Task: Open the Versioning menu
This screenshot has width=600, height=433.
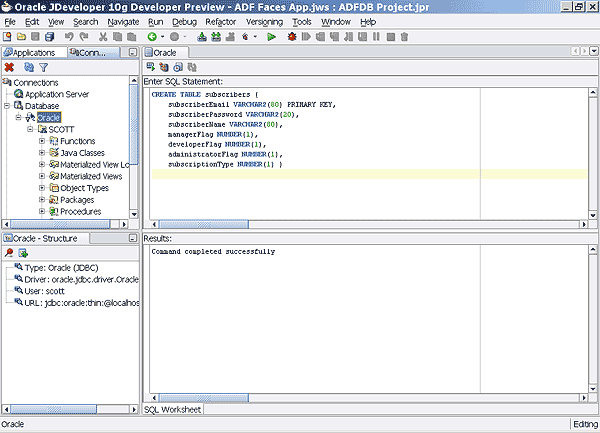Action: (x=264, y=21)
